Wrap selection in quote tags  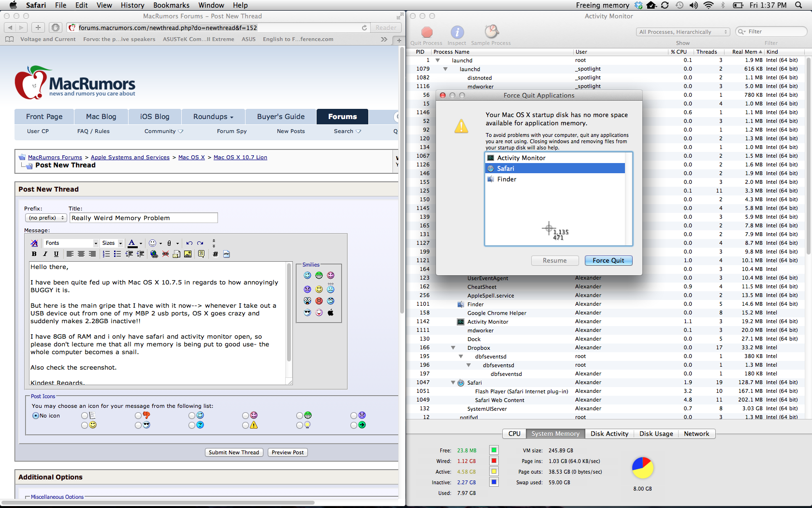201,254
